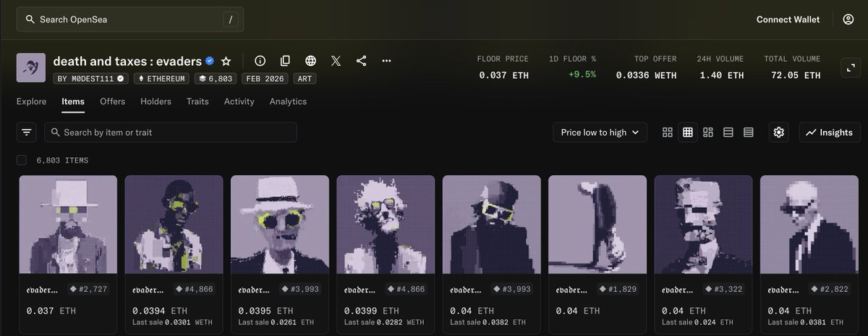Select the mosaic layout view icon

pos(708,133)
